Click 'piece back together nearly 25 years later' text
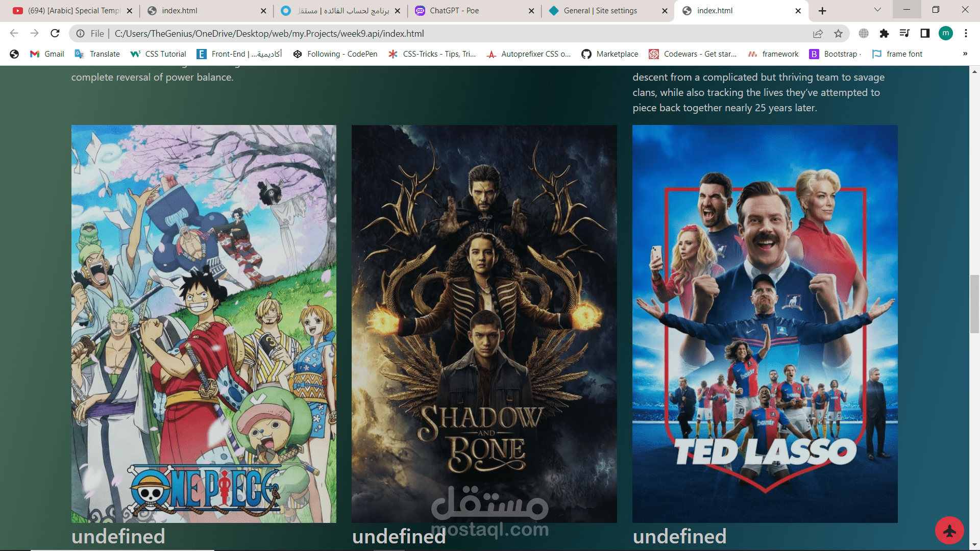This screenshot has height=551, width=980. coord(725,108)
